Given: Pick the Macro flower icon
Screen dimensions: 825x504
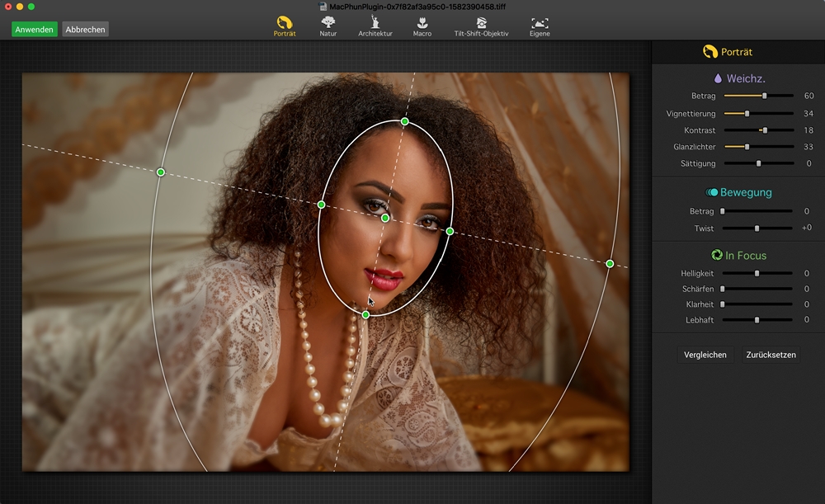Looking at the screenshot, I should click(x=422, y=22).
